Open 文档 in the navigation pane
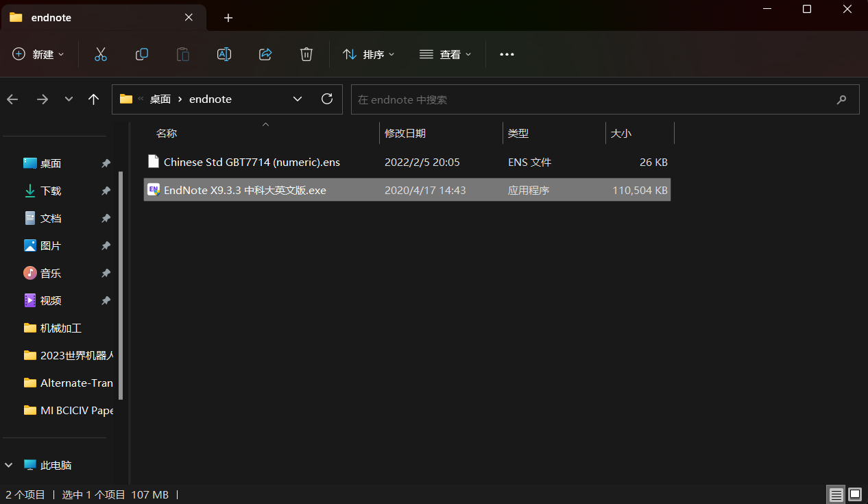 [x=51, y=218]
